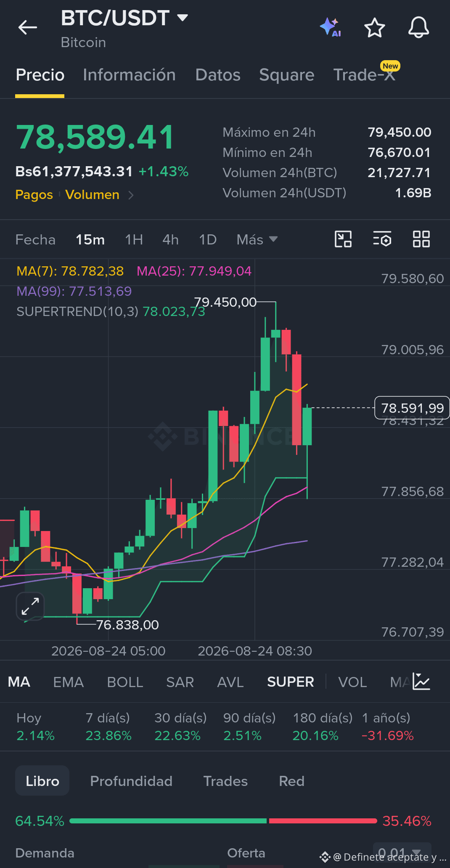Click the MA(99) value label
Viewport: 450px width, 868px height.
click(x=74, y=291)
